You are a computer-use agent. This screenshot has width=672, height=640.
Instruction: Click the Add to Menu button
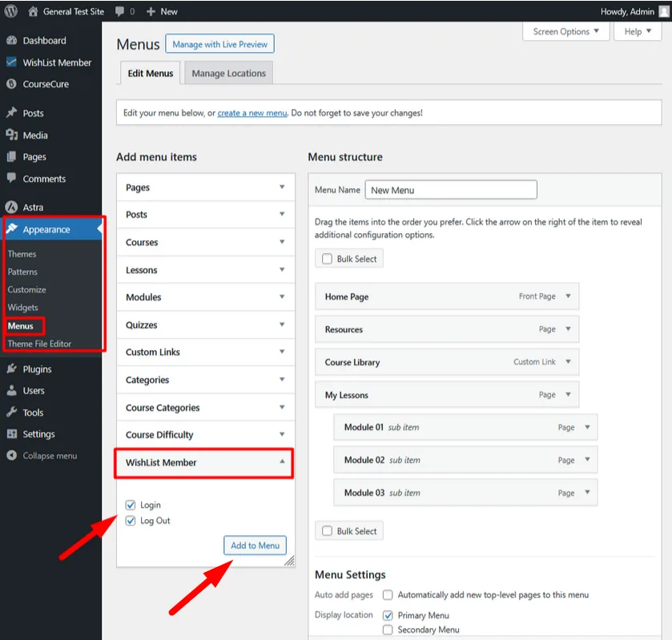point(255,544)
